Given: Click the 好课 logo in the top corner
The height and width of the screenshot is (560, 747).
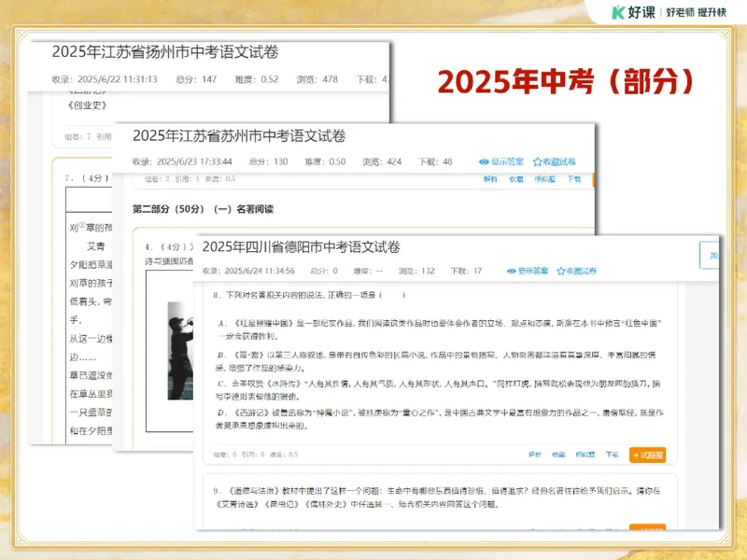Looking at the screenshot, I should (x=634, y=12).
